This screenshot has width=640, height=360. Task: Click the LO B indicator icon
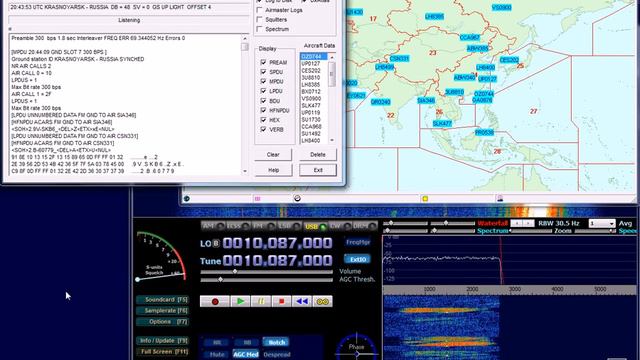pos(216,244)
